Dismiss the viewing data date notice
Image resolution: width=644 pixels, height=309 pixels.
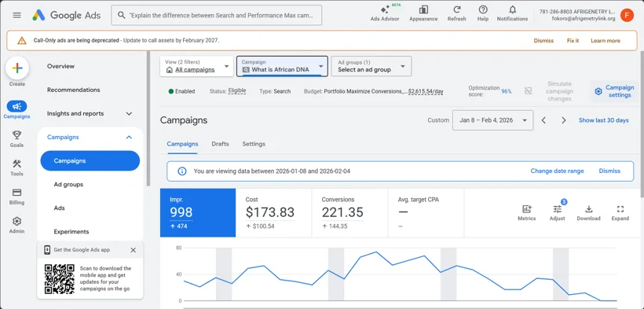[609, 171]
